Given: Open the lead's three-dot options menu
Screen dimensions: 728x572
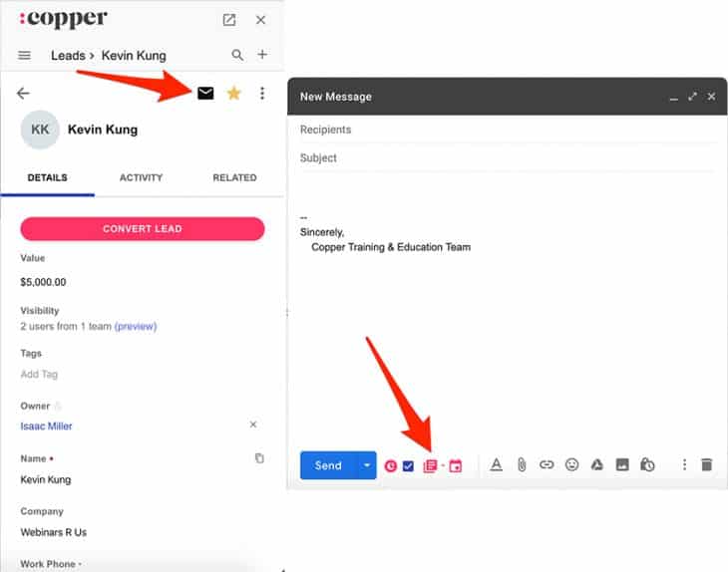Looking at the screenshot, I should pos(262,94).
